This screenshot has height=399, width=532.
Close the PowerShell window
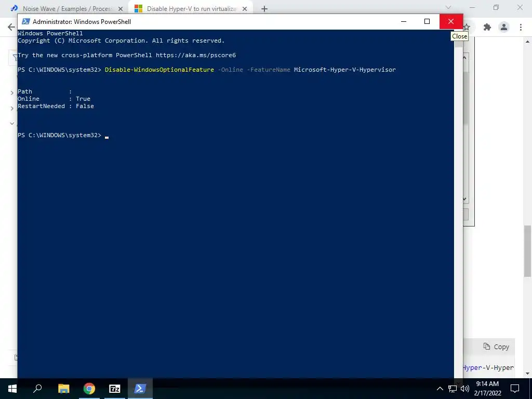coord(451,21)
